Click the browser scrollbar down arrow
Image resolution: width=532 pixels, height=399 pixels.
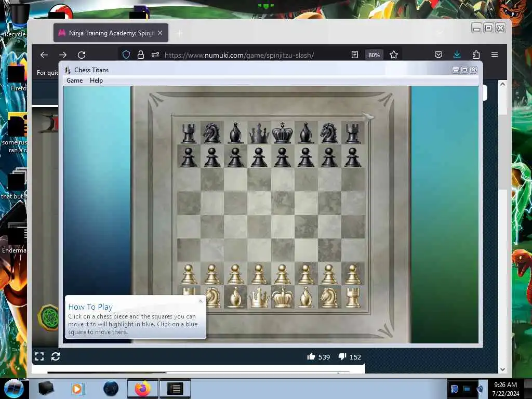[x=502, y=369]
